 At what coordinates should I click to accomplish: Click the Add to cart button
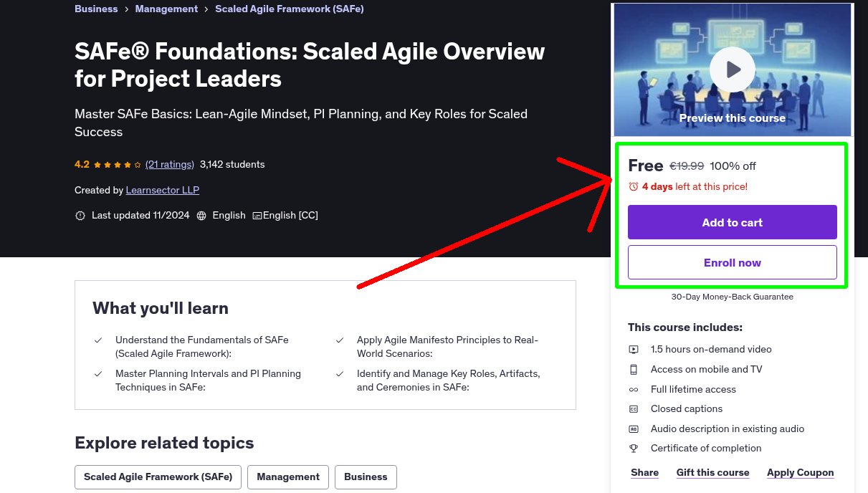point(733,222)
